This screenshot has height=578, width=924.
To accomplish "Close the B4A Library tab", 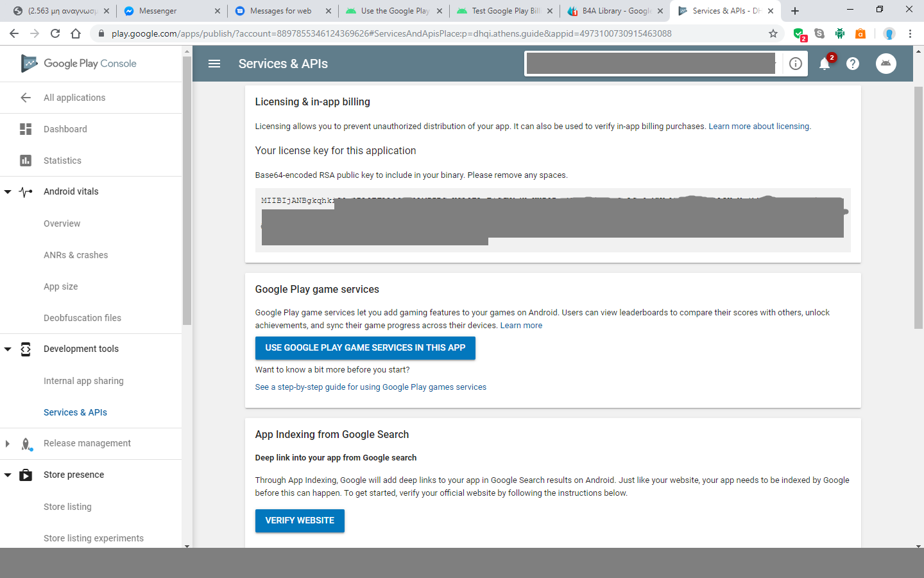I will coord(660,11).
